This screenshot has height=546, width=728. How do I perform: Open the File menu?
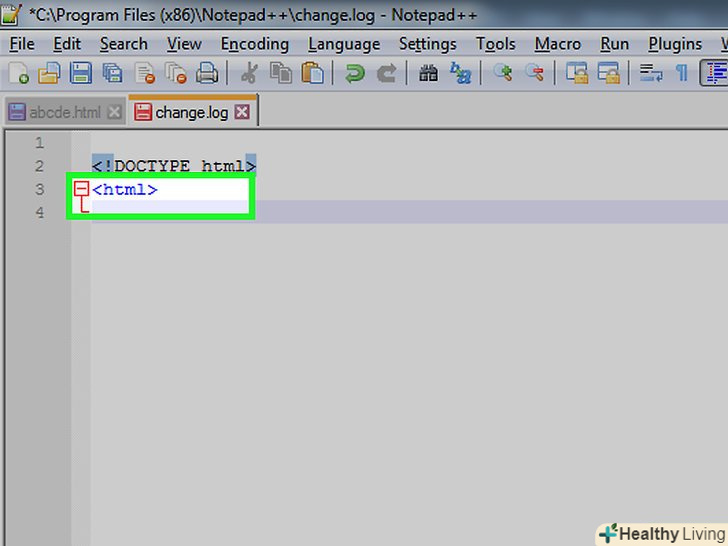[x=22, y=44]
